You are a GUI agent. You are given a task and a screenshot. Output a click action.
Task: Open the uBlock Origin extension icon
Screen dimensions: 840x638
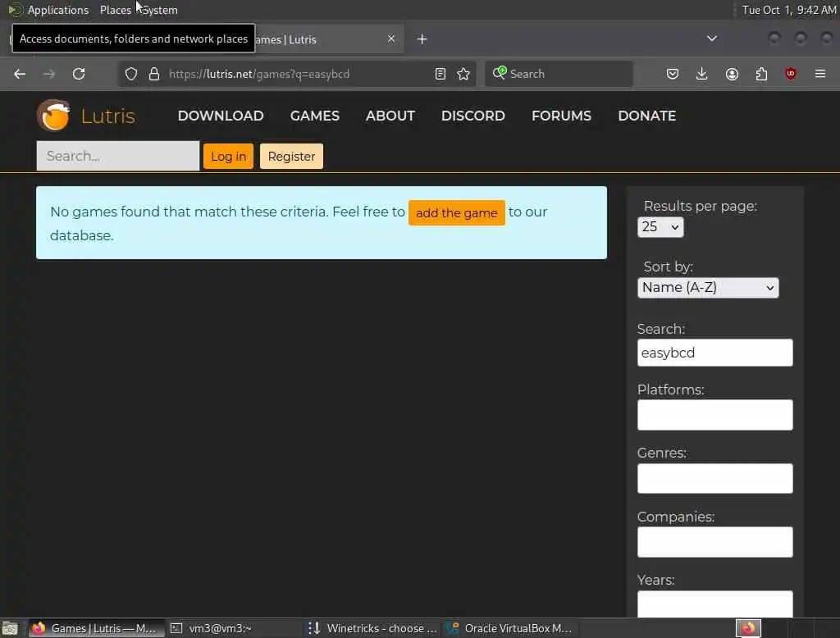click(x=791, y=74)
